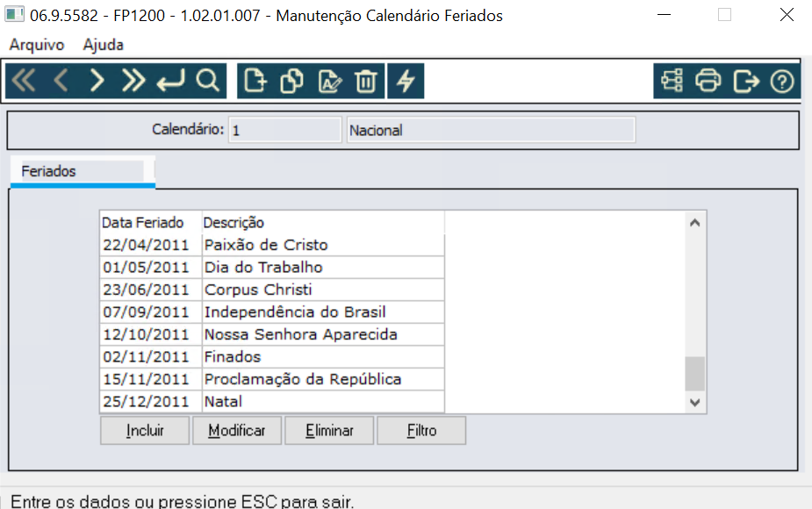This screenshot has height=509, width=812.
Task: Click the holiday list scroll down arrow
Action: click(695, 402)
